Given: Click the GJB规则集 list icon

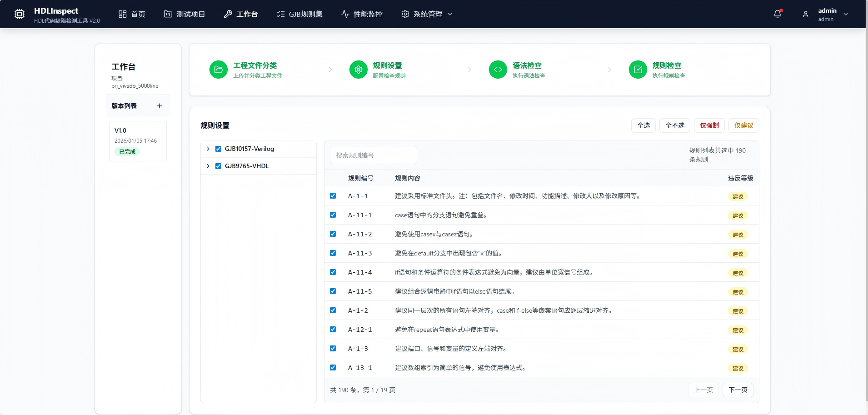Looking at the screenshot, I should coord(280,14).
